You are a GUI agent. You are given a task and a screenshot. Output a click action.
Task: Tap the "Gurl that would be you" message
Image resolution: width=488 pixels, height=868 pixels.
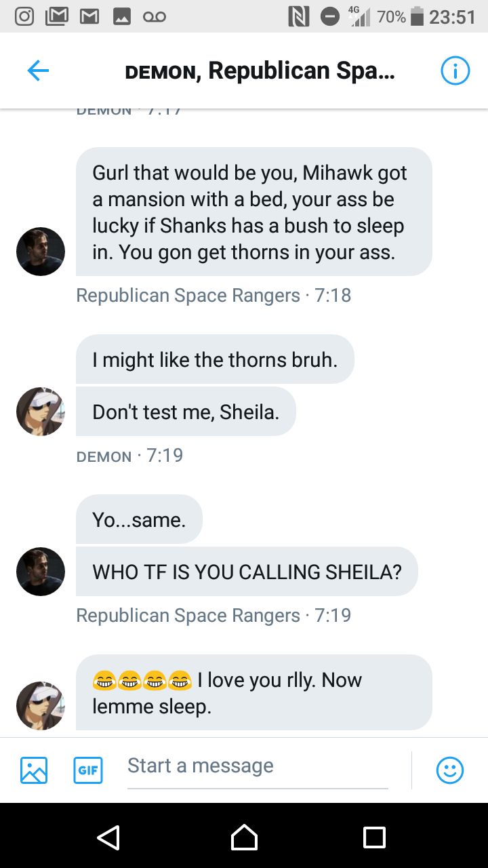[x=253, y=212]
